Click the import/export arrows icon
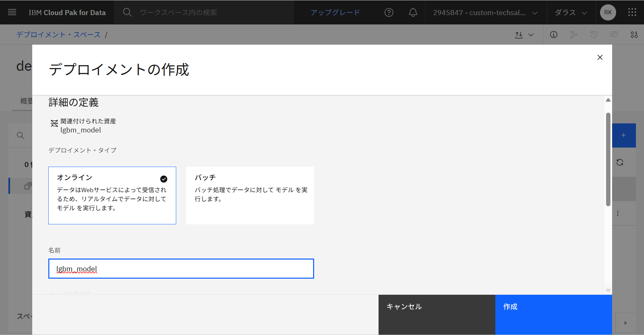Image resolution: width=644 pixels, height=335 pixels. coord(519,35)
